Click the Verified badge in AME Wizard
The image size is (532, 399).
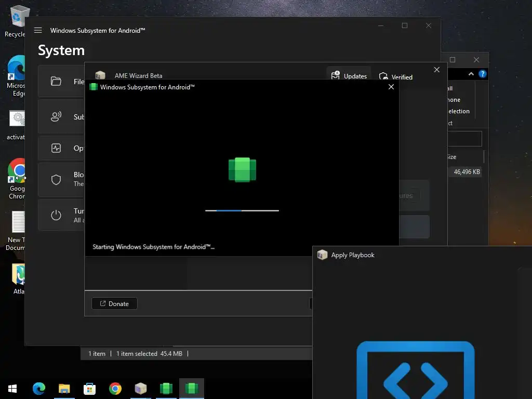point(395,77)
